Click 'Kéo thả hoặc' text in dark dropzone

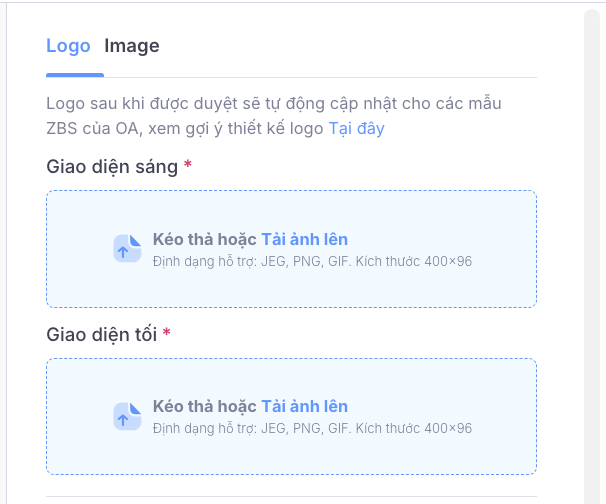pos(205,406)
